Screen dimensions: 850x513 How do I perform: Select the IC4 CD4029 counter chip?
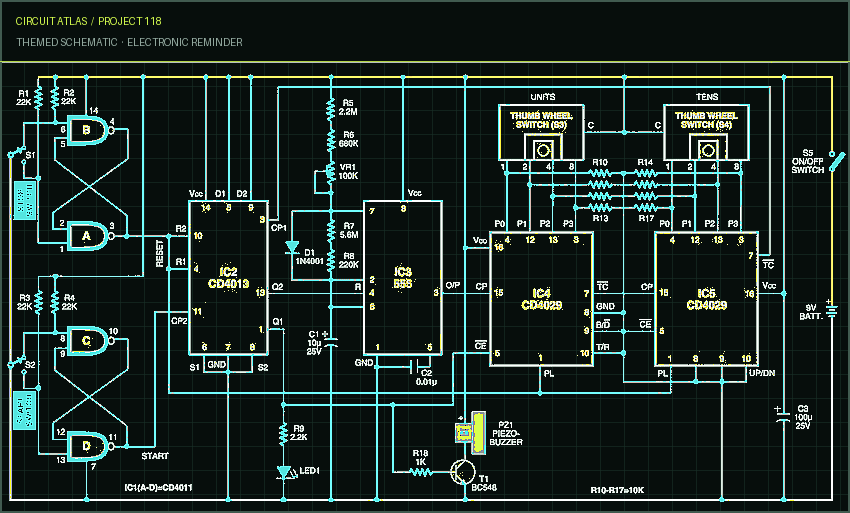click(541, 299)
